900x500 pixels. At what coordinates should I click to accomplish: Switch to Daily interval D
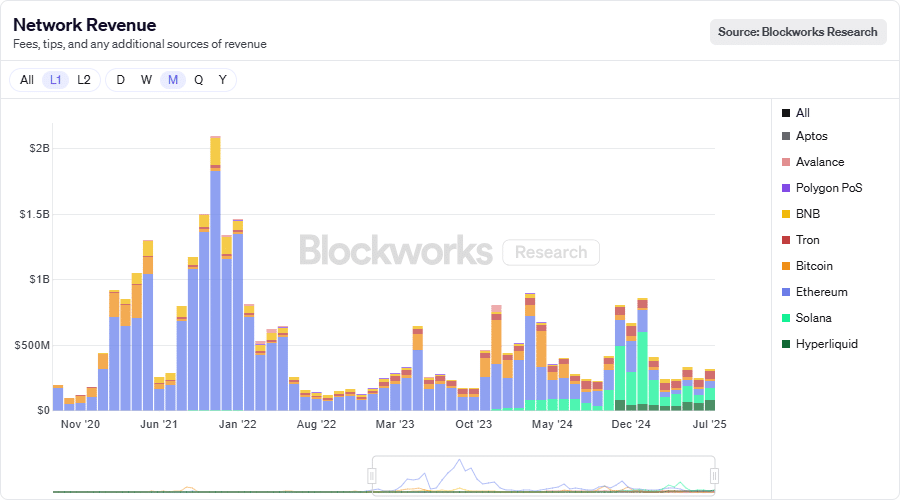coord(121,80)
